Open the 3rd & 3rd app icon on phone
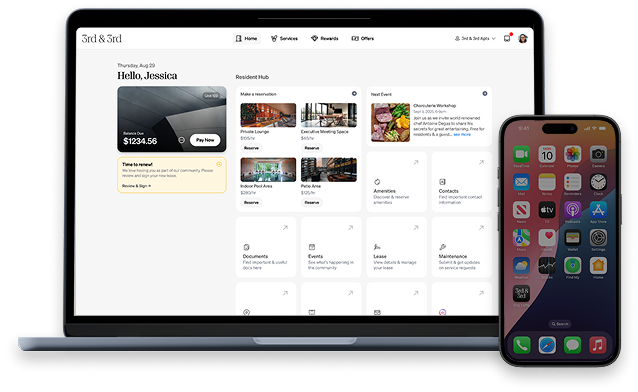Viewport: 638px width, 392px height. pos(521,293)
